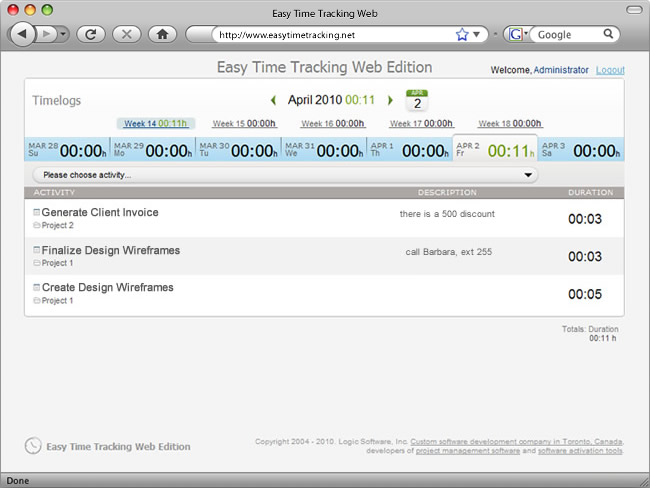Click the icon beside Finalize Design Wireframes
Screen dimensions: 650x488
pos(36,250)
